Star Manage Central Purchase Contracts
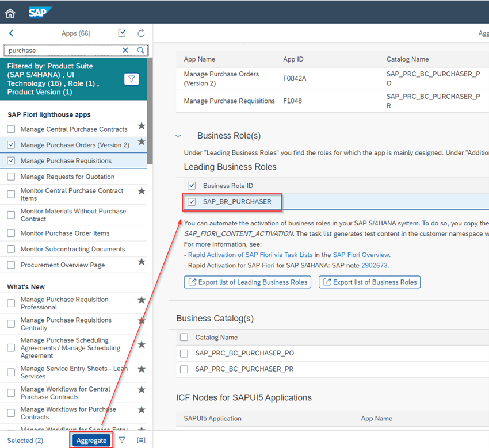 pyautogui.click(x=142, y=126)
